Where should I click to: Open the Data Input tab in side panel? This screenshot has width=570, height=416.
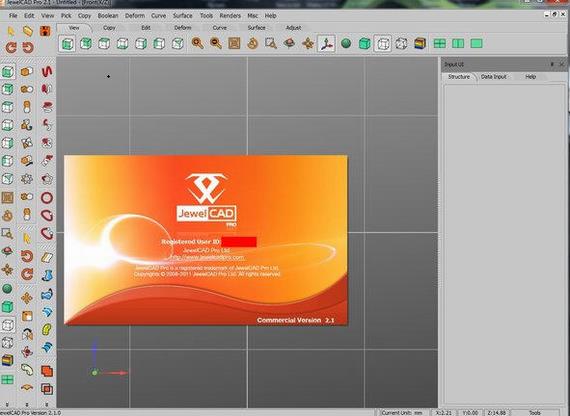tap(493, 77)
